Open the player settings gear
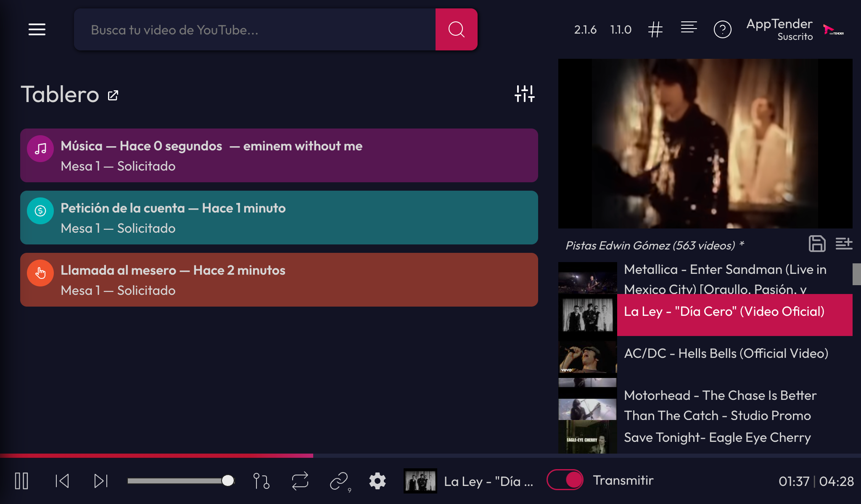 (377, 481)
